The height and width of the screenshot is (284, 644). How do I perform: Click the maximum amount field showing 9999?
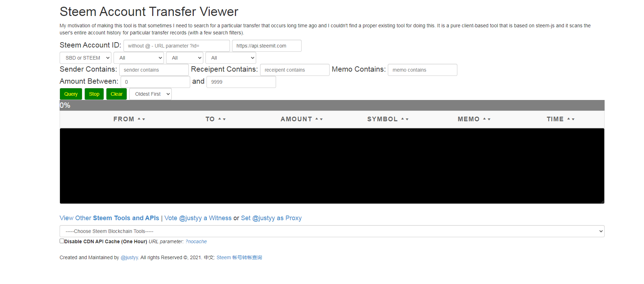(x=241, y=82)
